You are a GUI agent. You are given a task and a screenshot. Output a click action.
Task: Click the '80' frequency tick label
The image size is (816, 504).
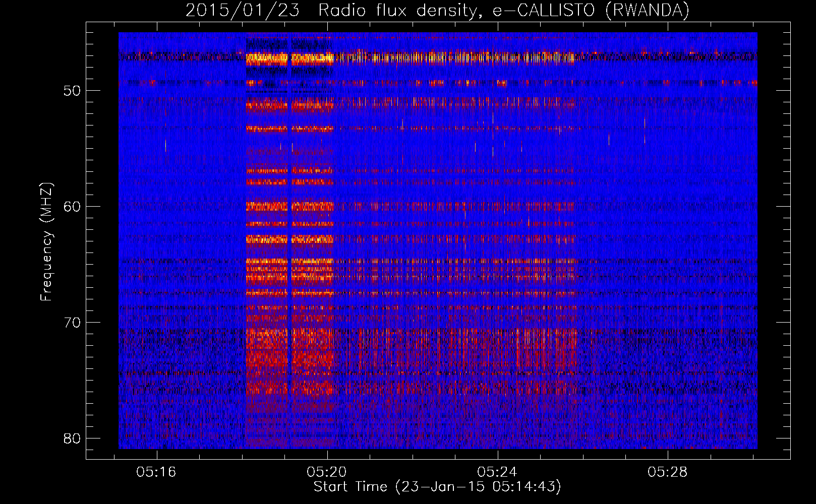pos(72,438)
